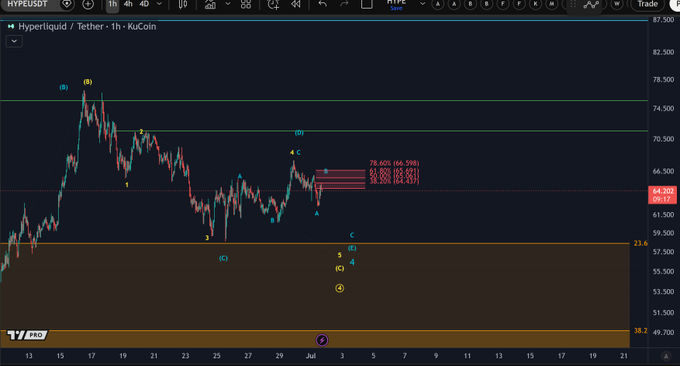This screenshot has width=680, height=366.
Task: Select the cyan (E) wave label
Action: (x=352, y=248)
